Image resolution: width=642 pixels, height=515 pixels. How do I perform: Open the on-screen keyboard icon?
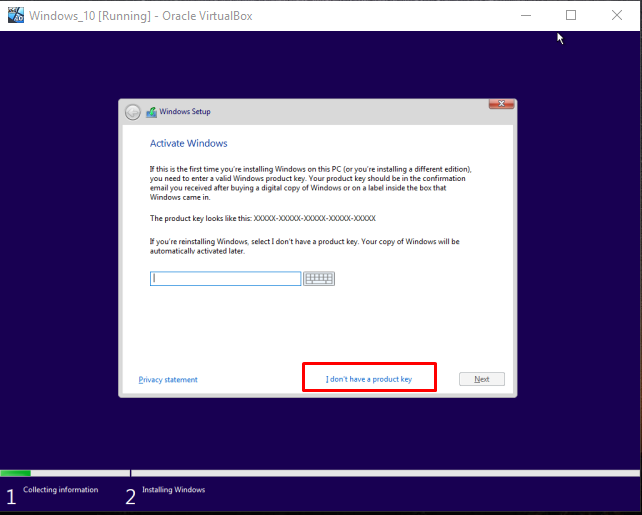(x=318, y=279)
